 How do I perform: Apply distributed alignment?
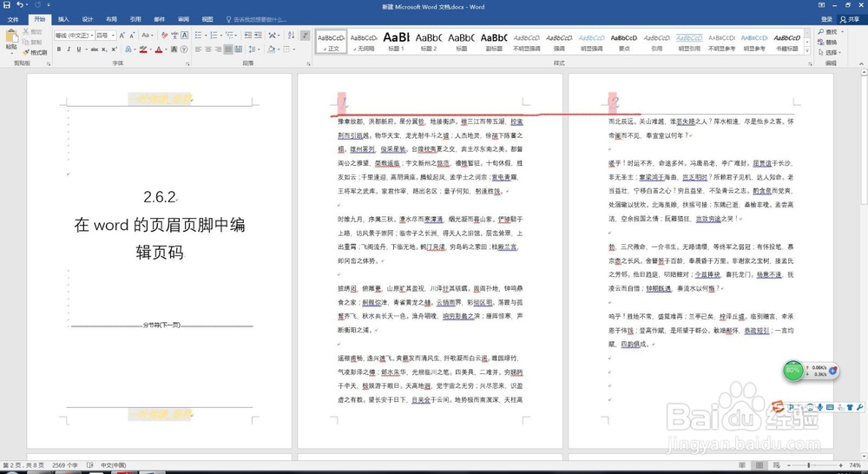click(238, 49)
